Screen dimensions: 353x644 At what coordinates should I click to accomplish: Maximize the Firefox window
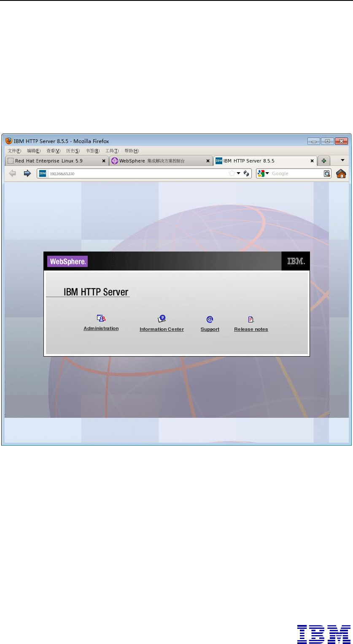tap(327, 141)
